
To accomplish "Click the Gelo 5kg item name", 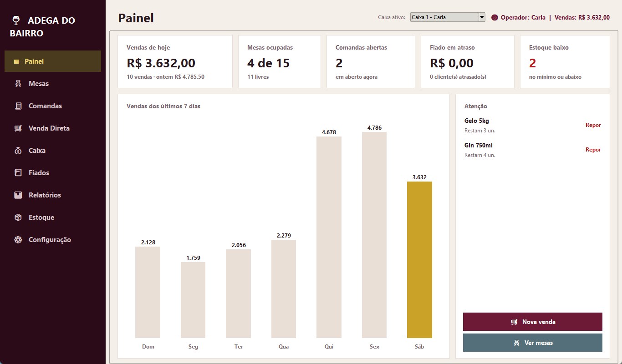I will [477, 121].
